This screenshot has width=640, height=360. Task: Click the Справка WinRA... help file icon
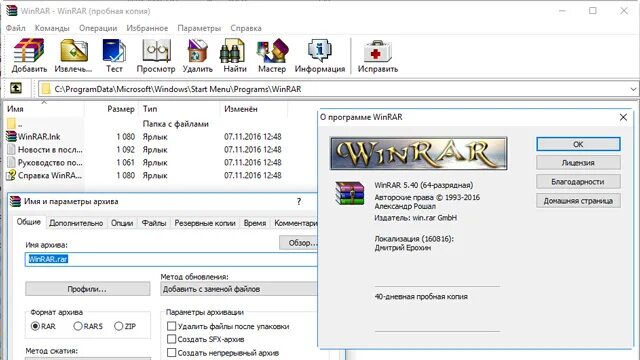11,175
